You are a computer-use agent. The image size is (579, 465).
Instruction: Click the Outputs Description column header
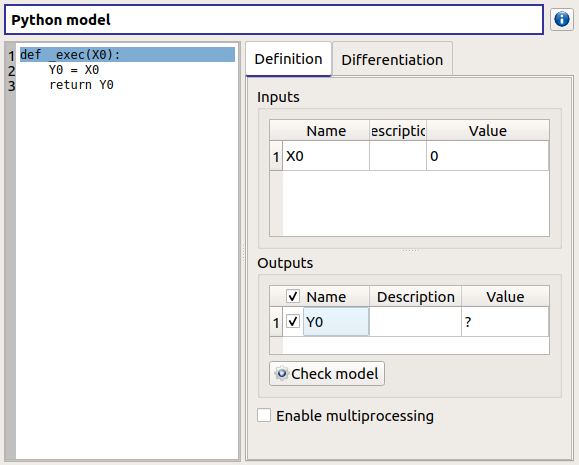point(415,297)
